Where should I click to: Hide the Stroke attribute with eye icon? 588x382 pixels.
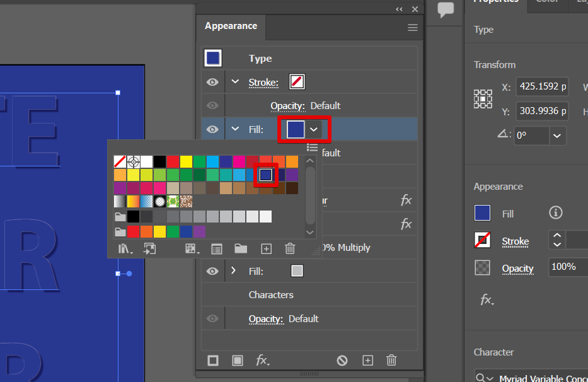click(213, 82)
